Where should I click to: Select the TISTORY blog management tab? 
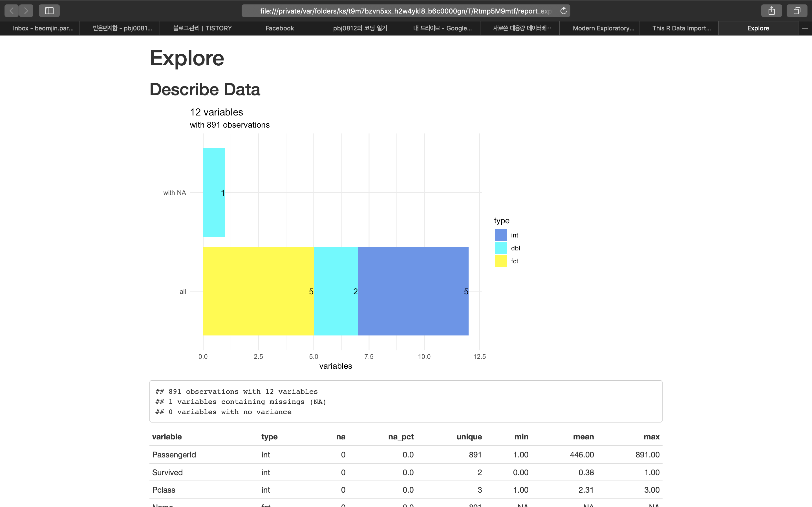coord(202,28)
